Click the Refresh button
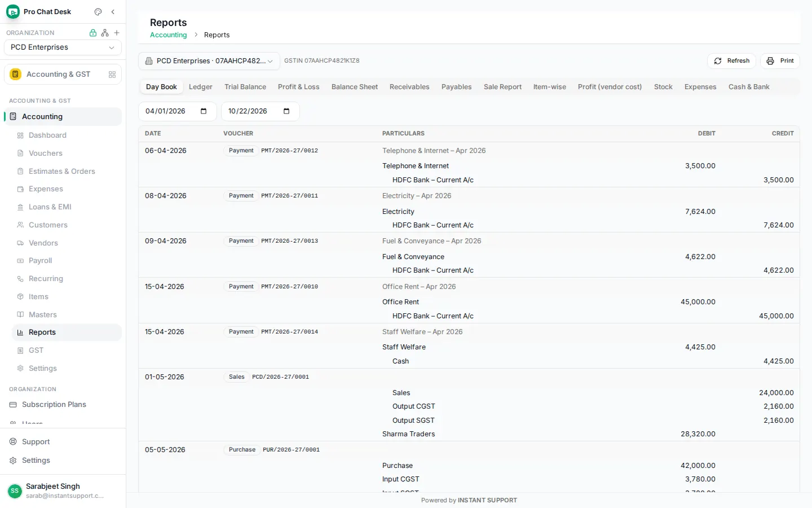Screen dimensions: 812x508 pyautogui.click(x=731, y=61)
